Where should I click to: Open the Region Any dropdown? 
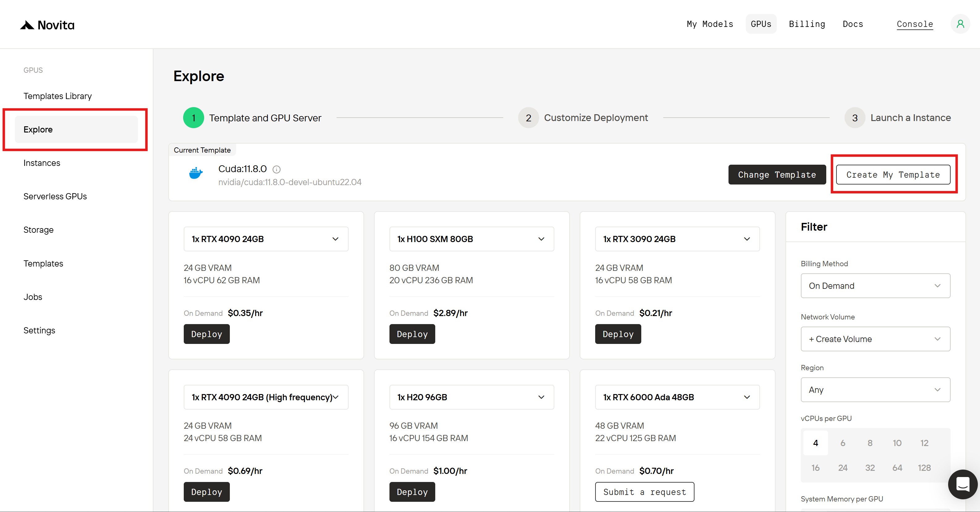875,390
